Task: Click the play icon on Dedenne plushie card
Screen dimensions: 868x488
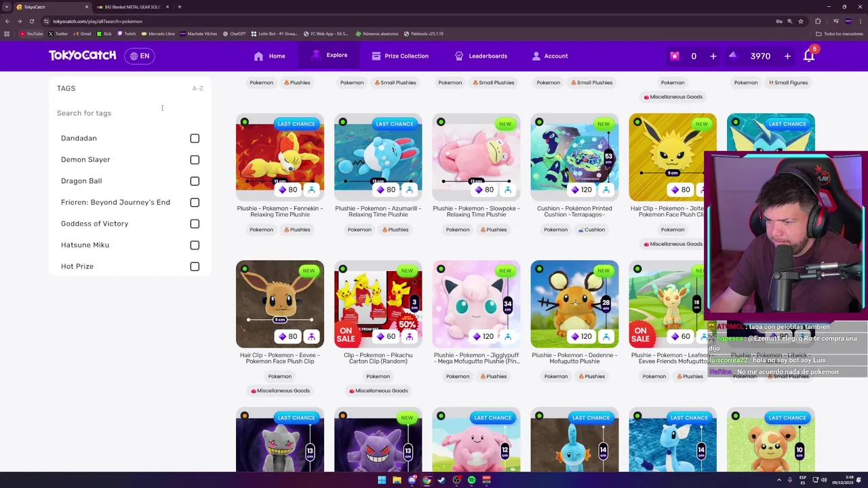Action: tap(606, 336)
